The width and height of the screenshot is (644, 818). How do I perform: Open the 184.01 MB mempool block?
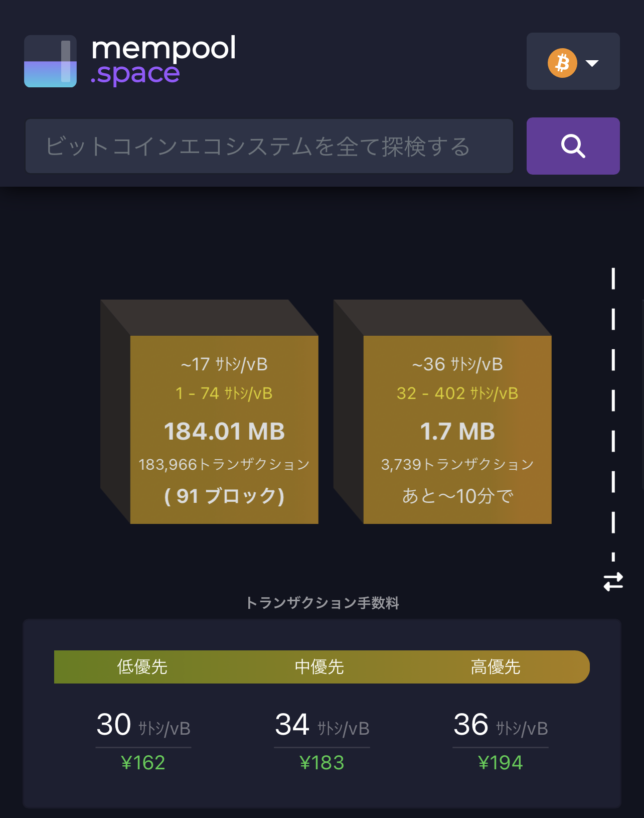pyautogui.click(x=224, y=430)
